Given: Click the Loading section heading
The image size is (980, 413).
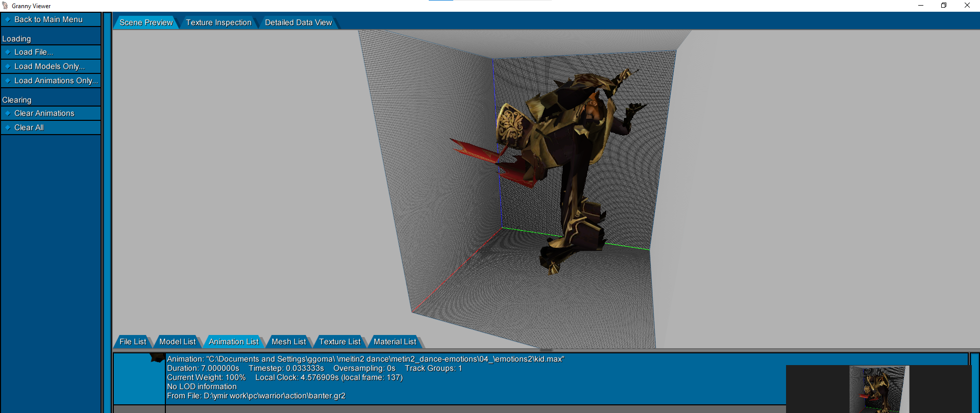Looking at the screenshot, I should [16, 39].
